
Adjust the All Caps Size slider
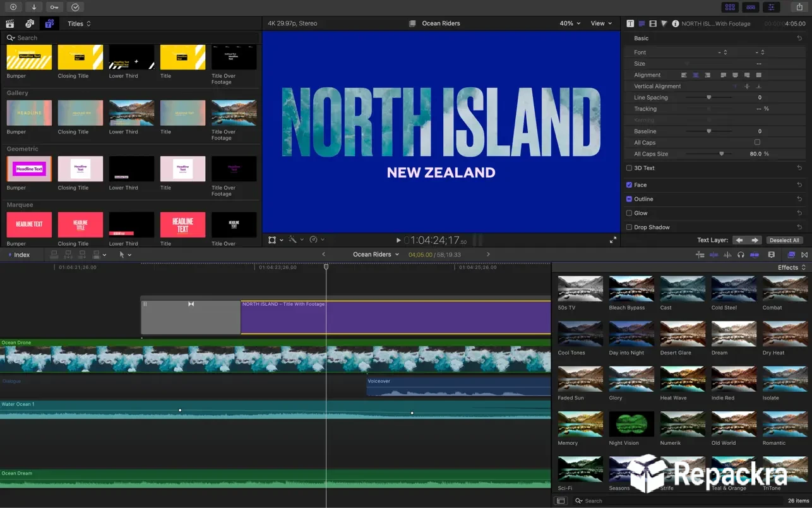click(709, 154)
